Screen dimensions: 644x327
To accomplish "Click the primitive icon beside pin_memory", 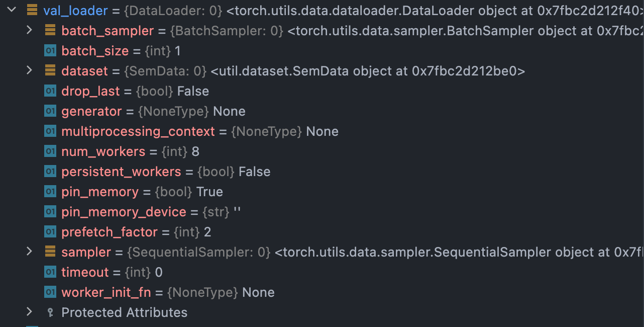I will click(x=50, y=191).
